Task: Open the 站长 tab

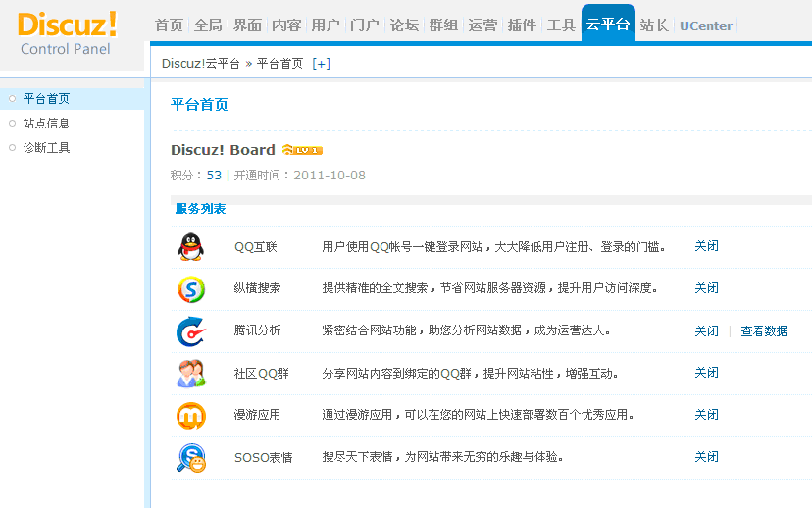Action: (654, 25)
